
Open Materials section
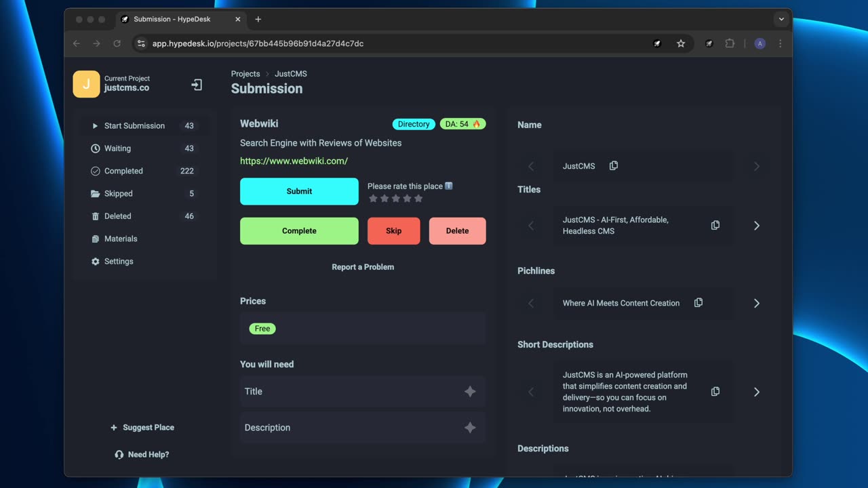(x=145, y=239)
